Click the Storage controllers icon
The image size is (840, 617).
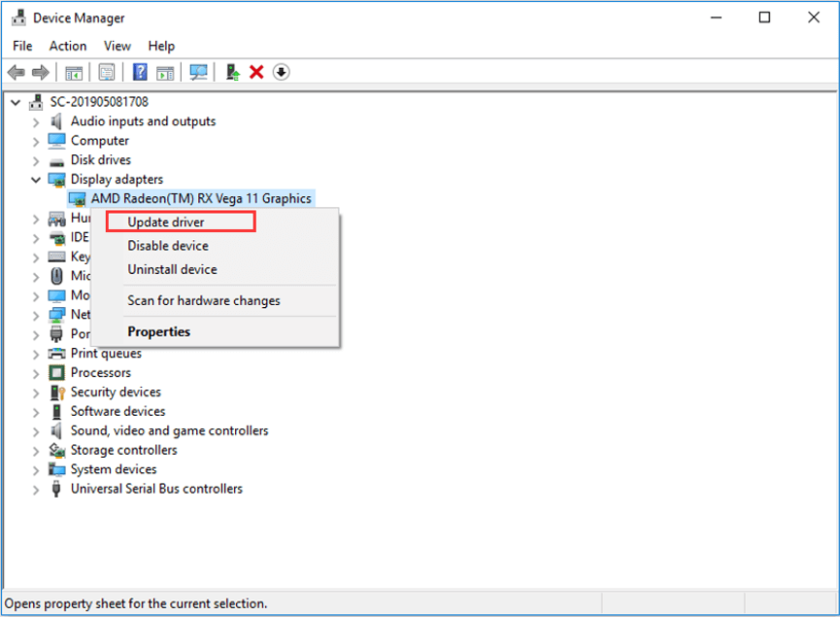tap(56, 450)
